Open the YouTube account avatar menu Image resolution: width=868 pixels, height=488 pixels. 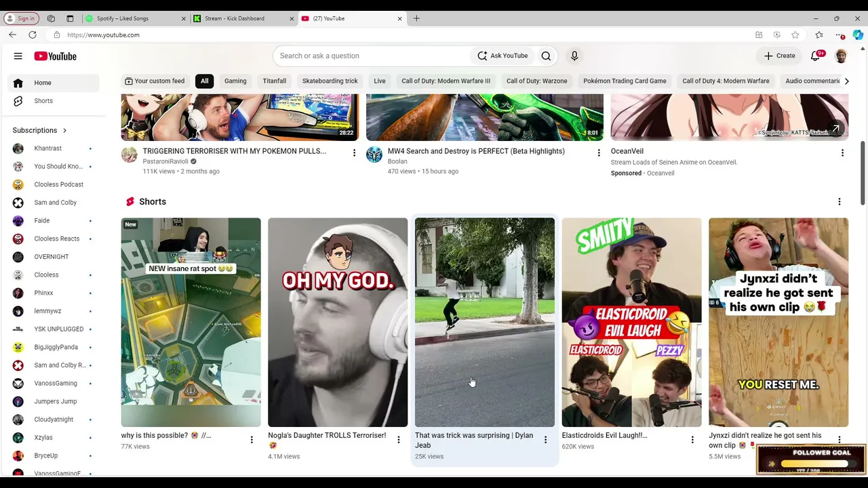point(841,56)
